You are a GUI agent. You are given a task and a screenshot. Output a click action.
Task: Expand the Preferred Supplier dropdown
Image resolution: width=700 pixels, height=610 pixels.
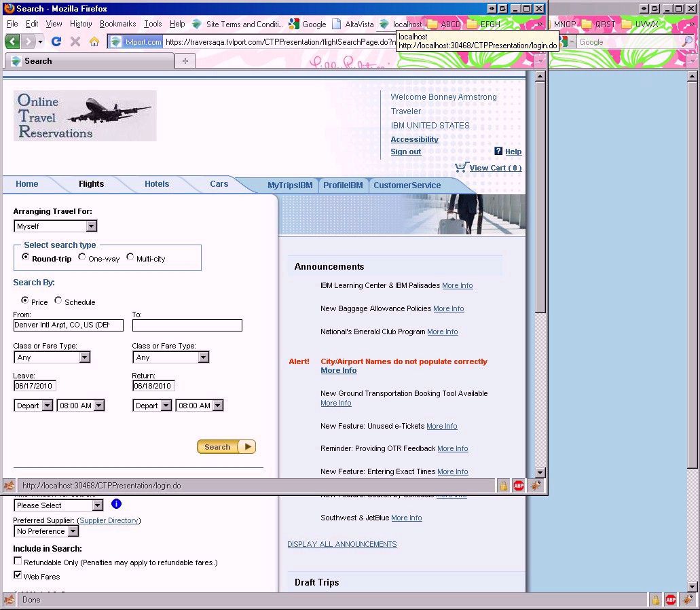(46, 531)
